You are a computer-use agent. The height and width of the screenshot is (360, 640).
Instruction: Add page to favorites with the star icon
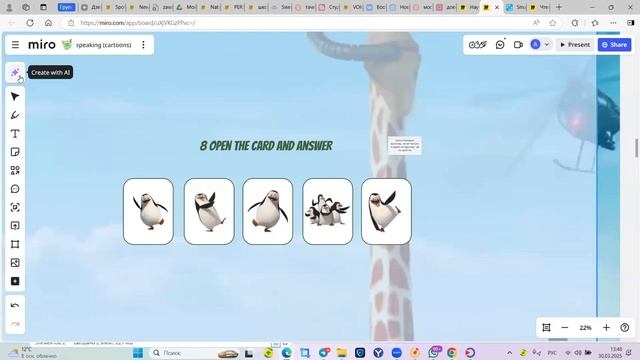(553, 23)
